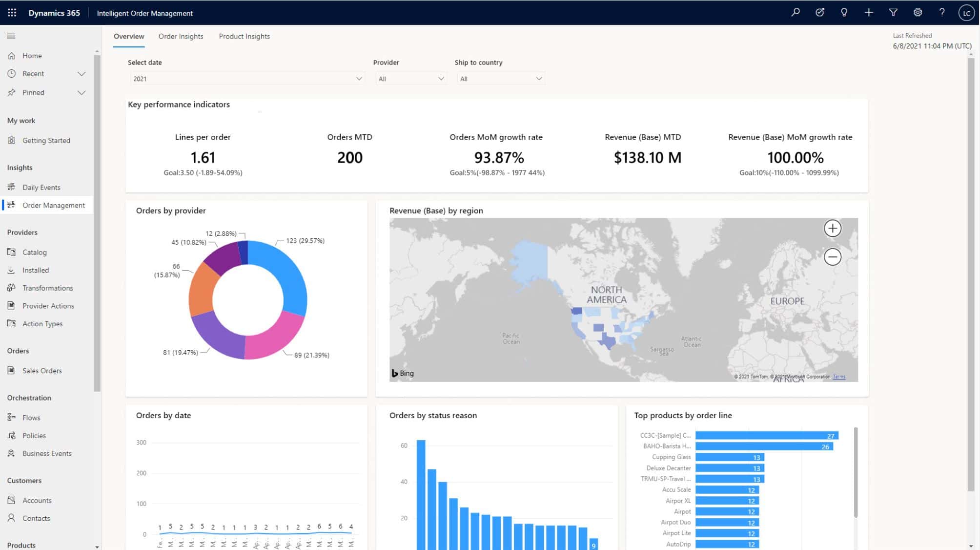This screenshot has height=550, width=980.
Task: Click the settings gear icon in top bar
Action: [918, 12]
